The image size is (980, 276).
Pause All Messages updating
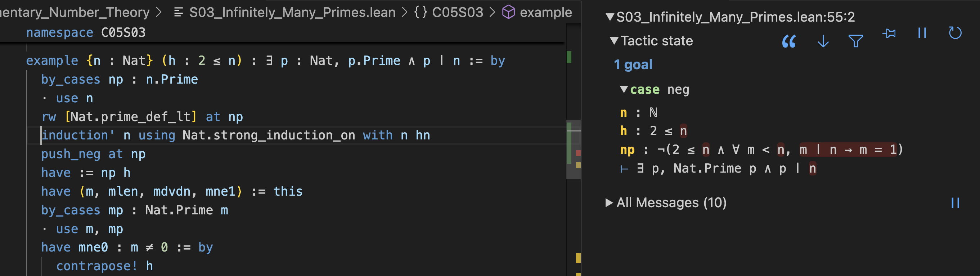pyautogui.click(x=955, y=203)
